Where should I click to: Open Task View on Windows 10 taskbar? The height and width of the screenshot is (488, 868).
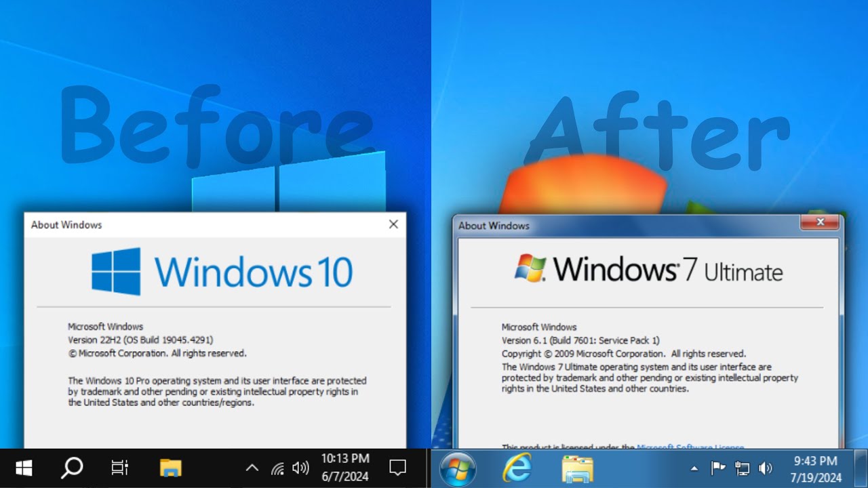click(119, 468)
